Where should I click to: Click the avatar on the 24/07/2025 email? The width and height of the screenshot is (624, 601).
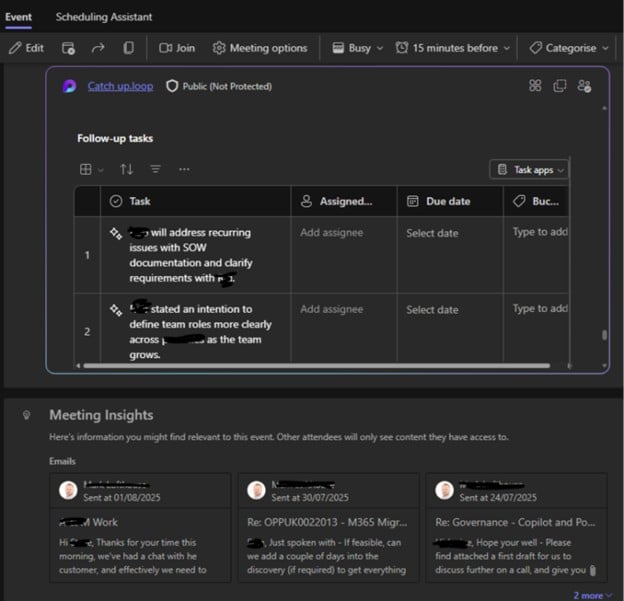(445, 490)
